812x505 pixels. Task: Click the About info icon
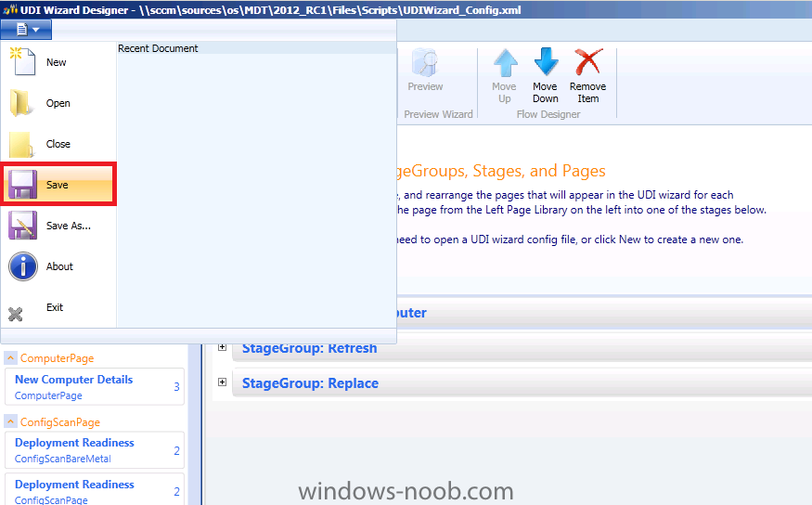[23, 266]
